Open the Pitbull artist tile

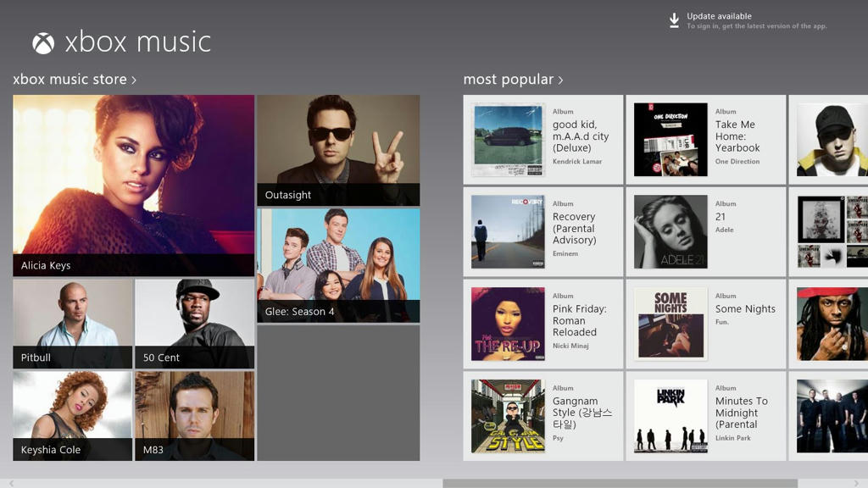click(72, 322)
